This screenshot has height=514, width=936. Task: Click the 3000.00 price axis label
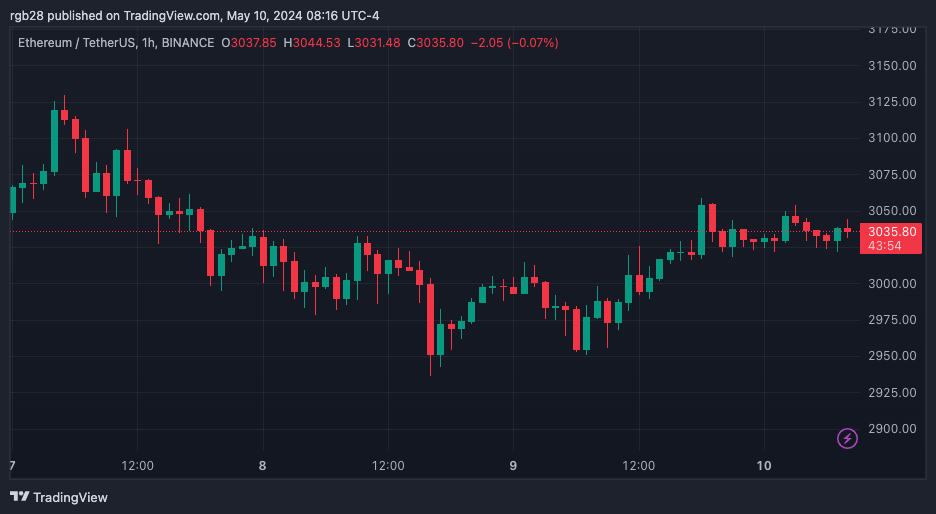click(892, 284)
